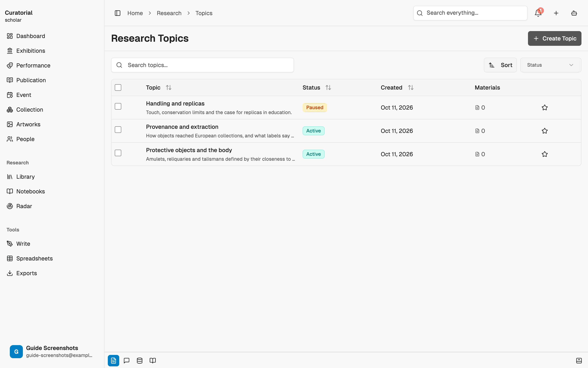
Task: Tick checkbox for Handling and replicas
Action: tap(118, 106)
